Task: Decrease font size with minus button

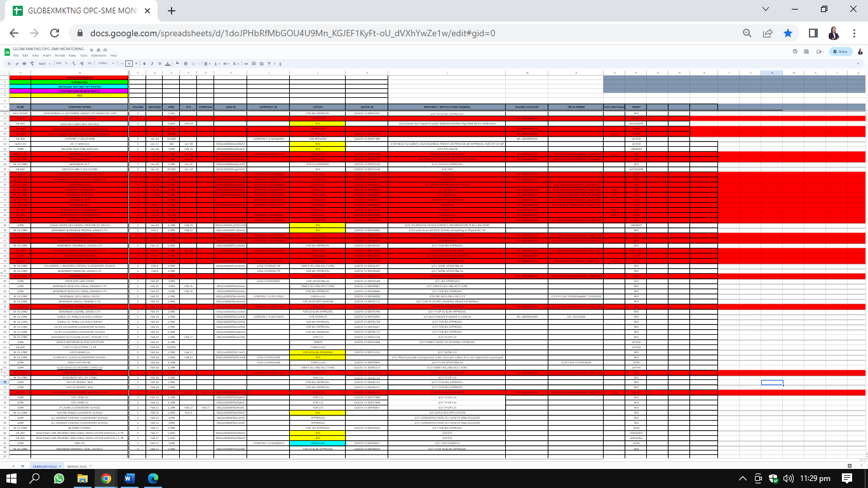Action: point(122,64)
